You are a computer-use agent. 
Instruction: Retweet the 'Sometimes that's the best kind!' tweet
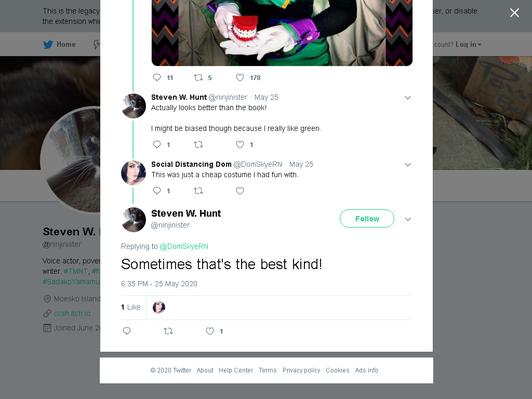(x=168, y=331)
